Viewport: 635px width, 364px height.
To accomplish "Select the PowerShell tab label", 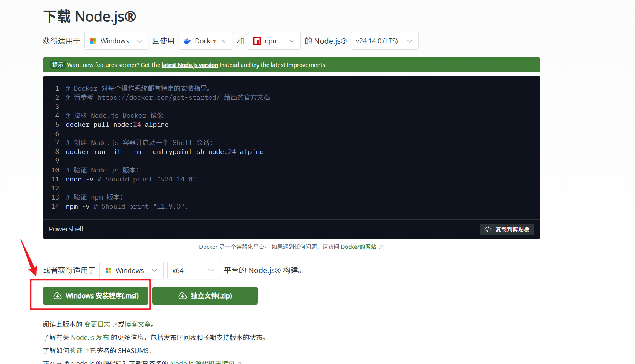I will coord(66,229).
